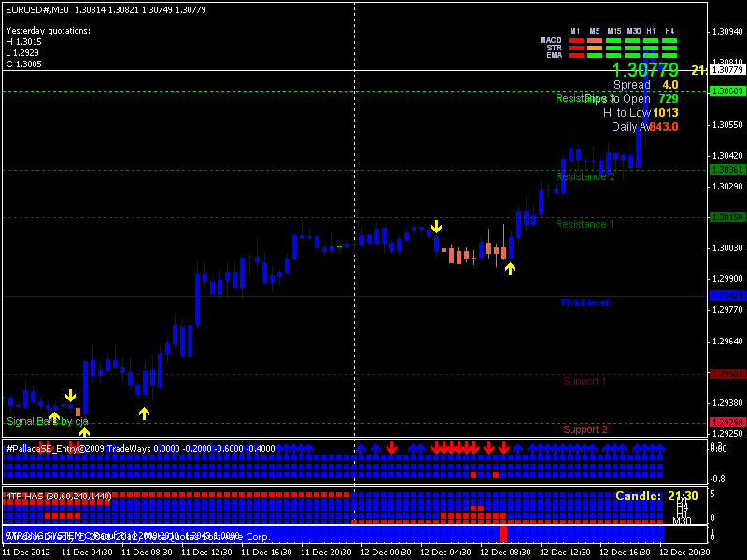
Task: Click the green 1.30689 price axis tag
Action: click(727, 91)
